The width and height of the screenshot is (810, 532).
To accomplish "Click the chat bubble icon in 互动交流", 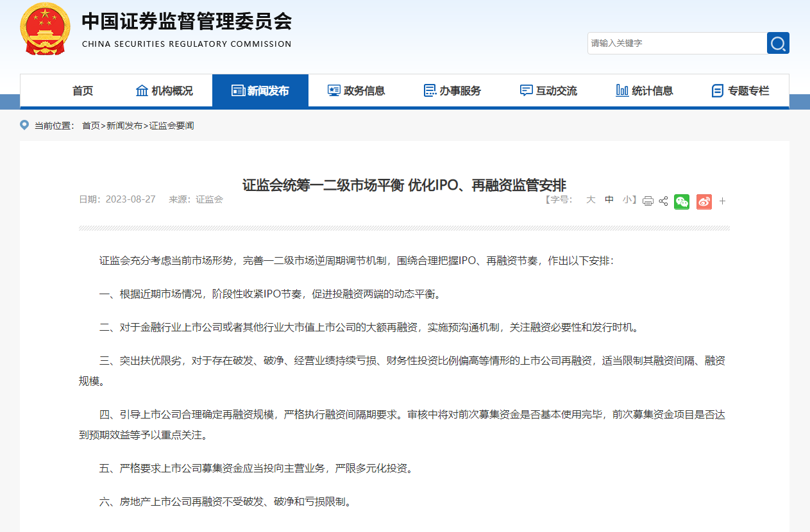I will pos(527,90).
